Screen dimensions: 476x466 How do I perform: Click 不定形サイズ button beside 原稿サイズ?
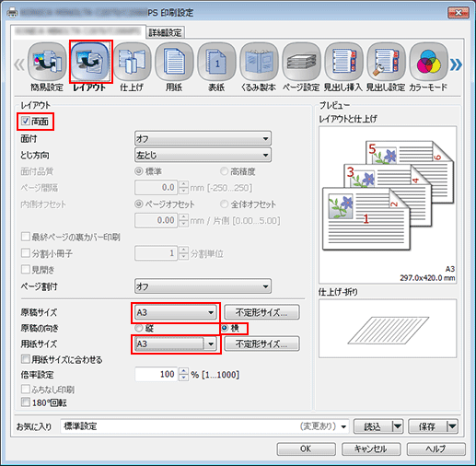click(261, 312)
